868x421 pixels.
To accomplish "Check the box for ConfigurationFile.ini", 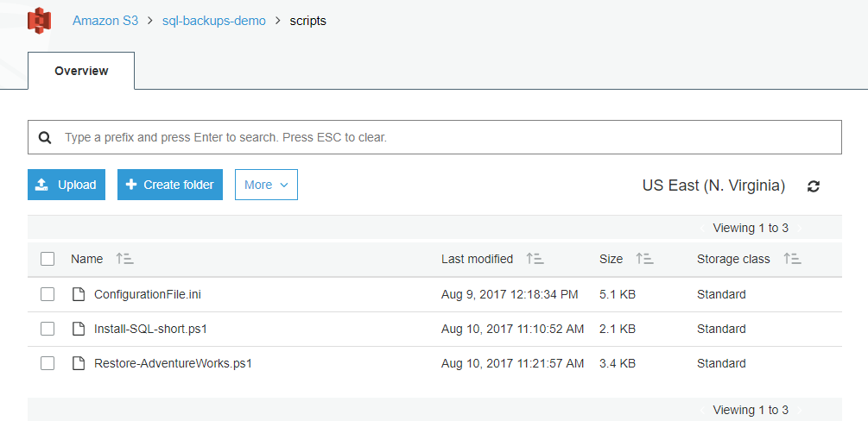I will coord(48,294).
